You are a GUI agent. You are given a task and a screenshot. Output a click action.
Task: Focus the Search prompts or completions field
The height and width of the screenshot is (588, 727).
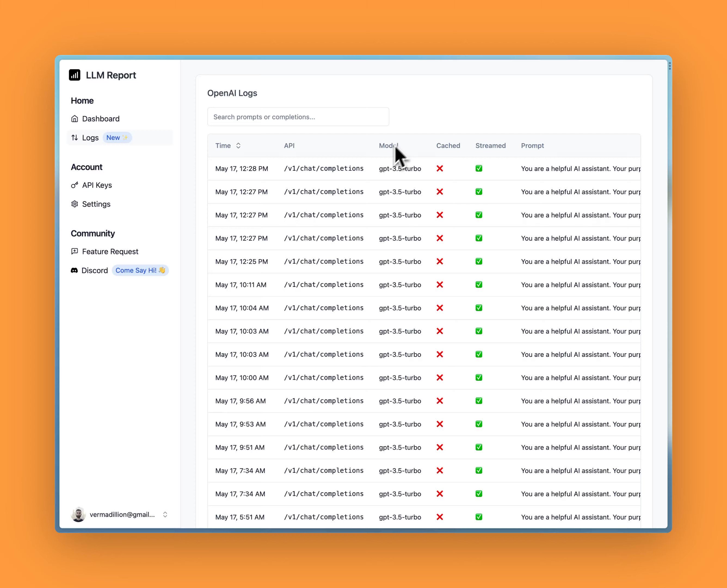298,117
